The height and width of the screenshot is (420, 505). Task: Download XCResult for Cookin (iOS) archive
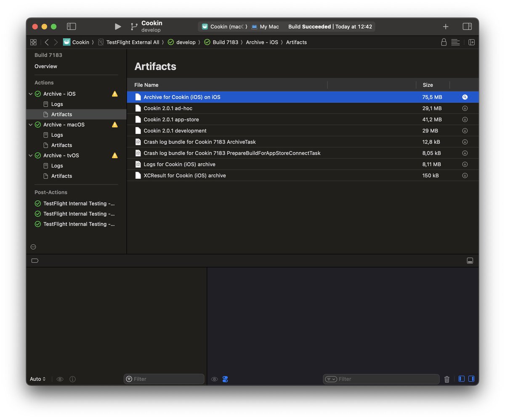point(465,175)
